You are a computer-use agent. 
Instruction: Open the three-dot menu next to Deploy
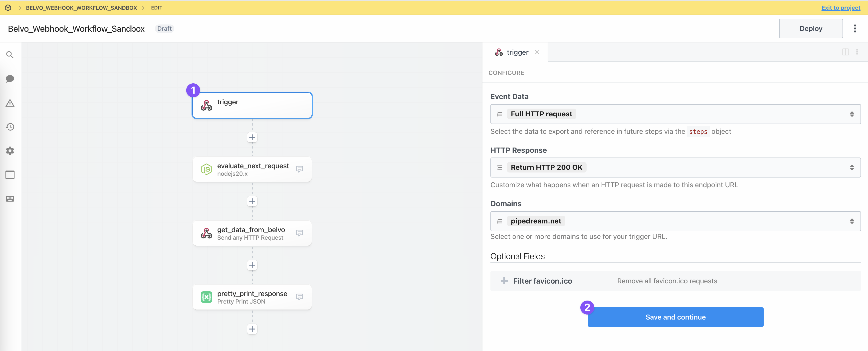tap(855, 29)
